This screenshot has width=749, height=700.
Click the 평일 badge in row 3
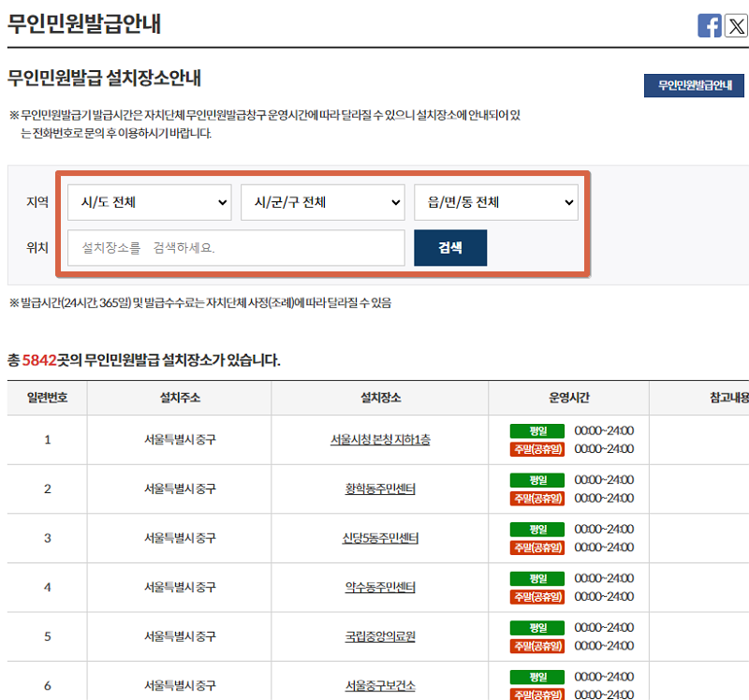[537, 529]
